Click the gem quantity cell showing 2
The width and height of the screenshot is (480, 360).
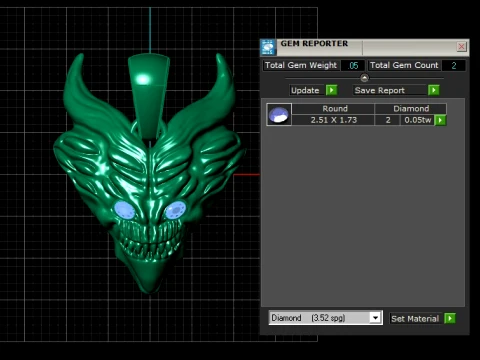[x=388, y=120]
